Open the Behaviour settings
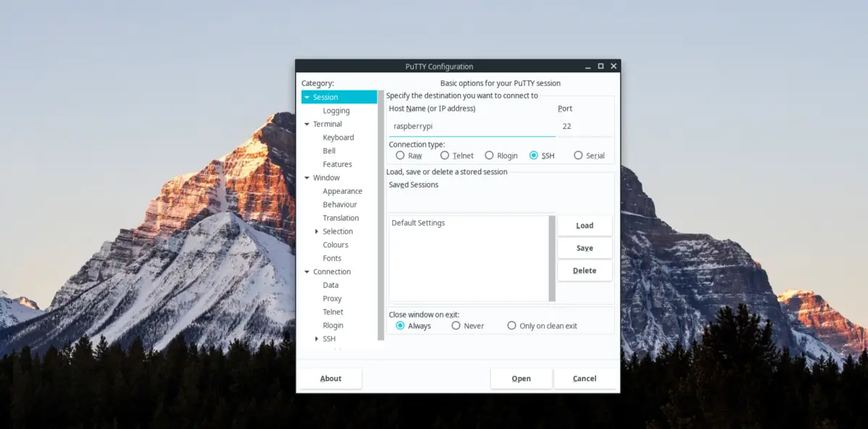This screenshot has width=868, height=429. tap(340, 204)
